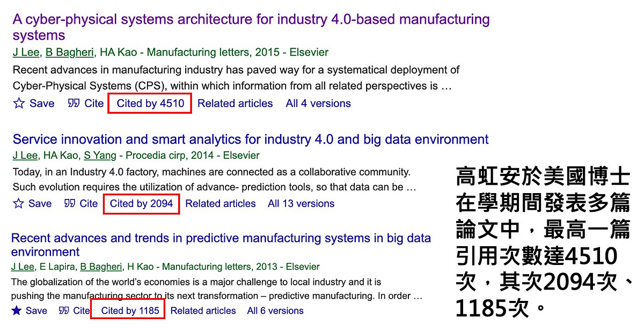Click the star Save icon under second article
The width and height of the screenshot is (644, 332).
[x=18, y=204]
